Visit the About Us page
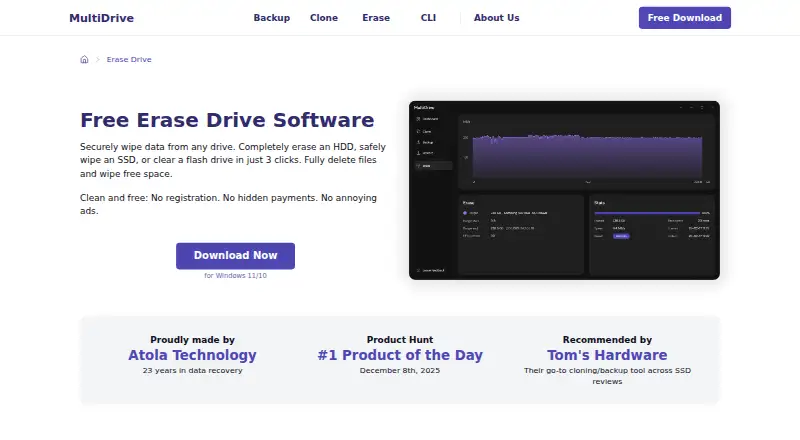The width and height of the screenshot is (800, 440). pos(496,18)
